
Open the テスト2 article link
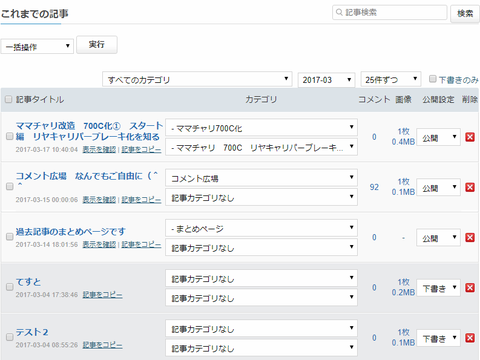coord(32,332)
